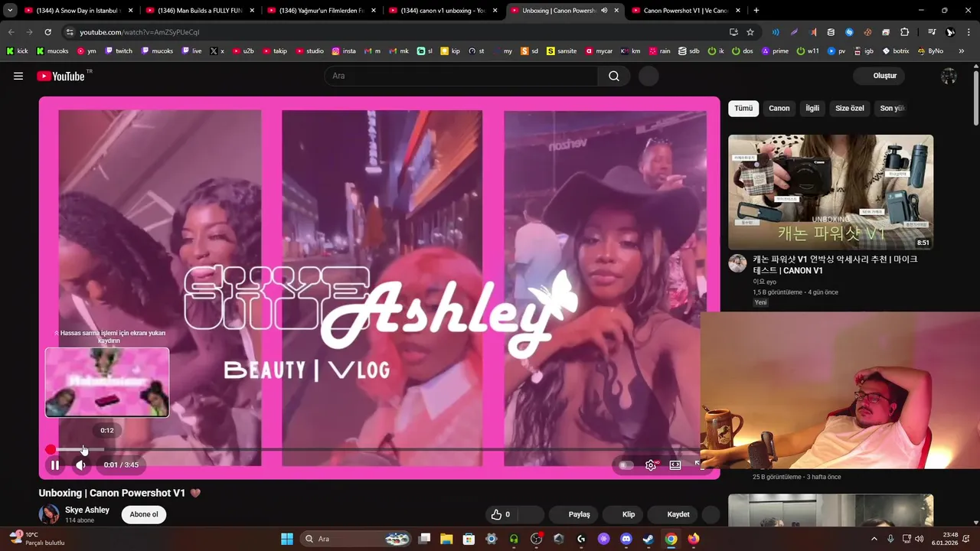
Task: Click the YouTube search magnifier button
Action: (614, 76)
